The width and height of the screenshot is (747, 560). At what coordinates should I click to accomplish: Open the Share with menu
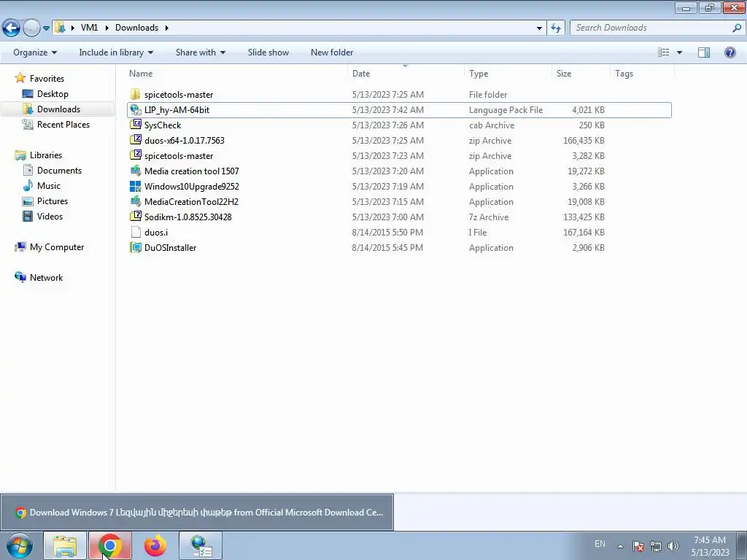pos(200,52)
